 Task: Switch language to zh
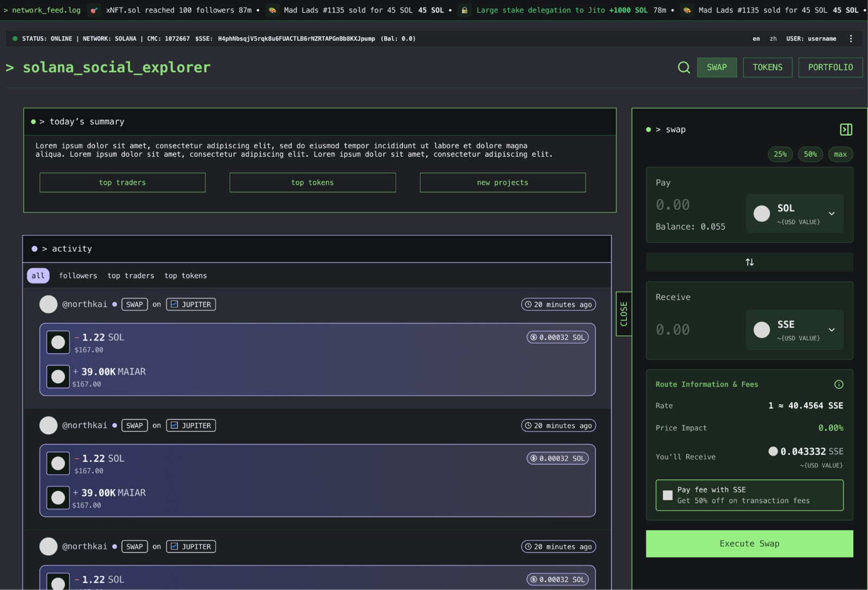[x=773, y=39]
